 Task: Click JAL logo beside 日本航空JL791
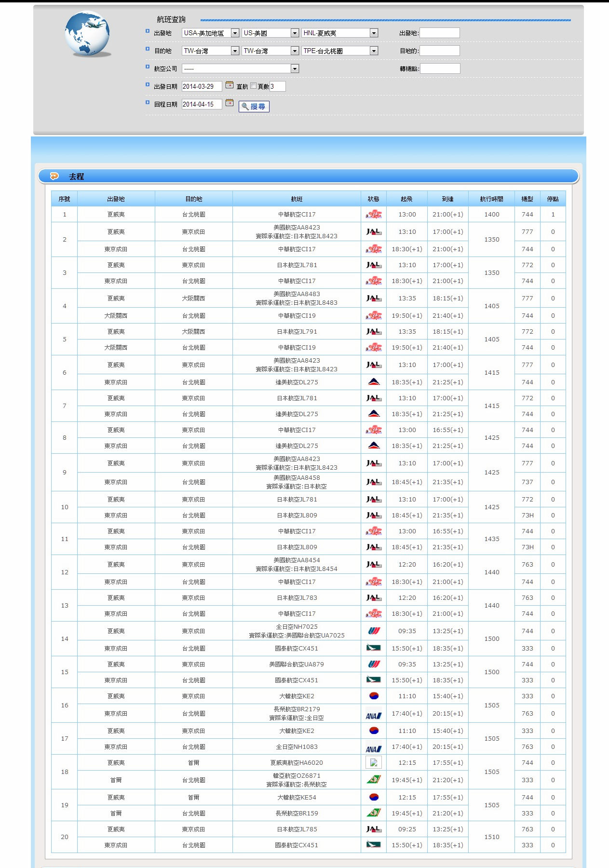pos(374,332)
